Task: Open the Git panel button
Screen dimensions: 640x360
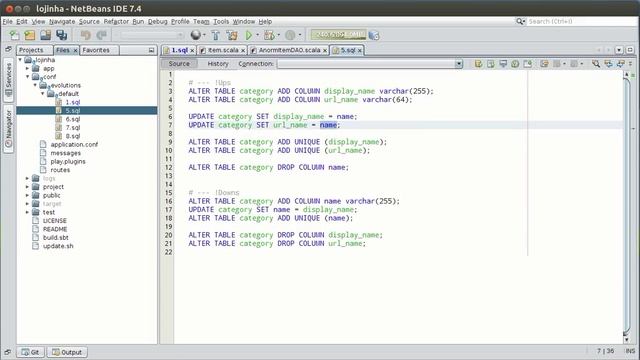Action: [31, 352]
